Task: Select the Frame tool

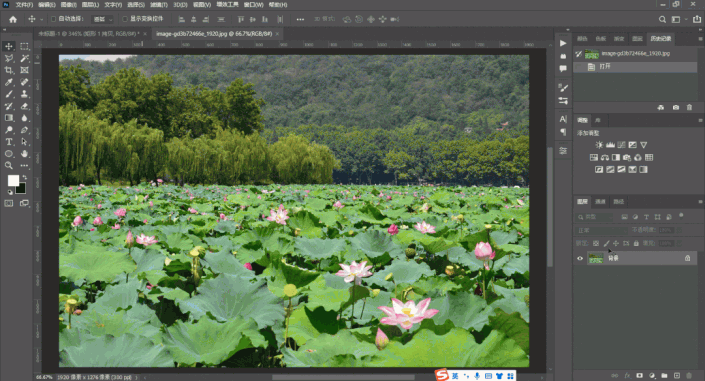Action: (x=24, y=70)
